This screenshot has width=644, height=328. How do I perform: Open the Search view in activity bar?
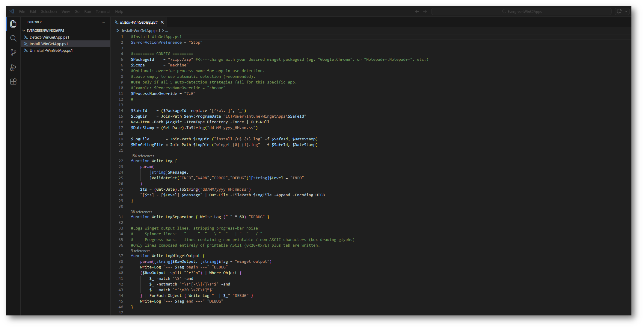pyautogui.click(x=13, y=38)
